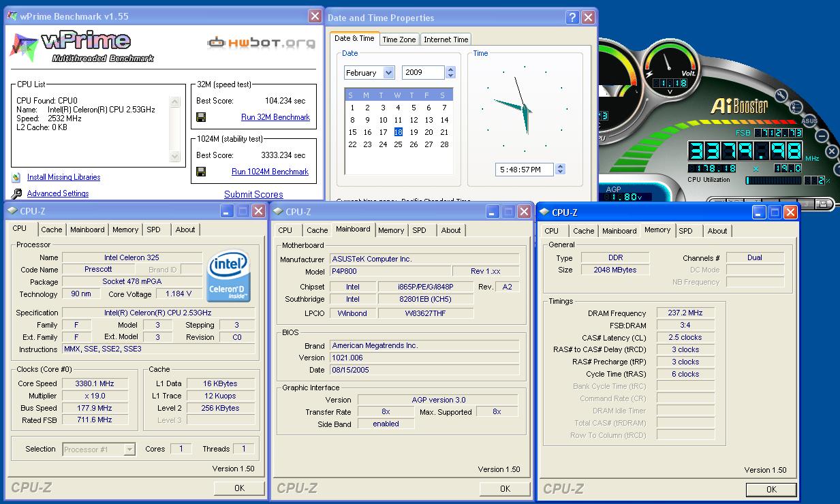840x504 pixels.
Task: Open Cache tab in left CPU-Z window
Action: pos(52,230)
